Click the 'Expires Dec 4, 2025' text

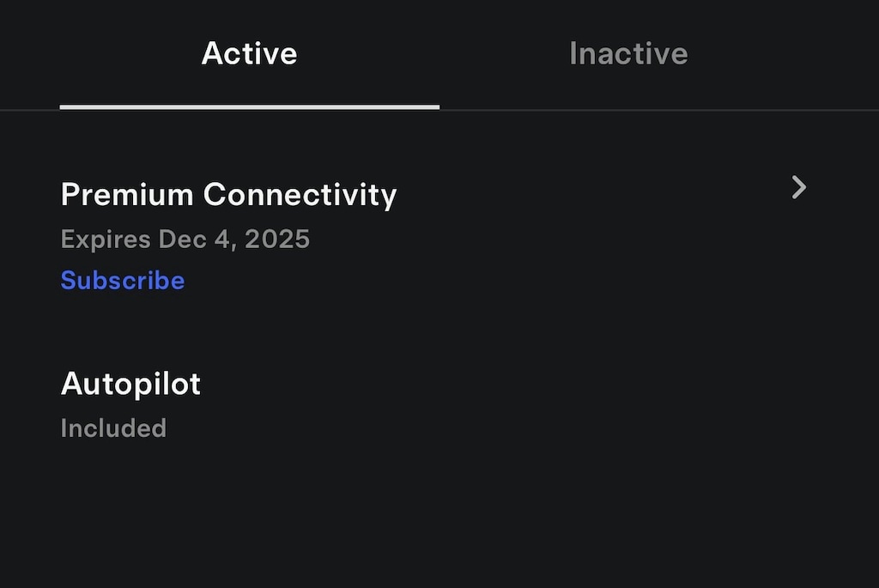[185, 239]
